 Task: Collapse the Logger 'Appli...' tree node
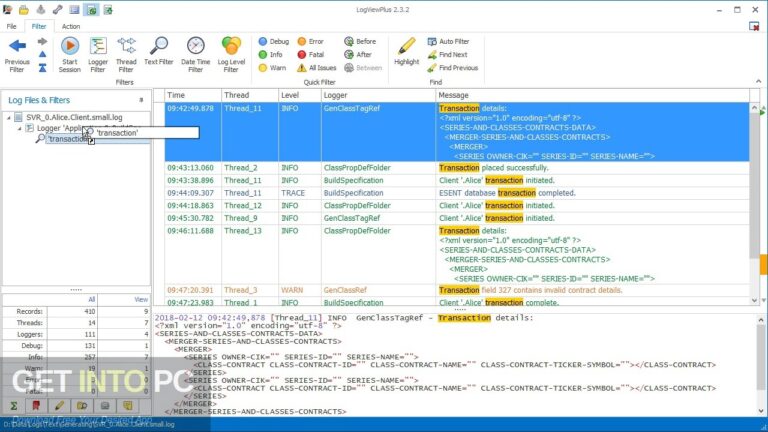tap(20, 128)
